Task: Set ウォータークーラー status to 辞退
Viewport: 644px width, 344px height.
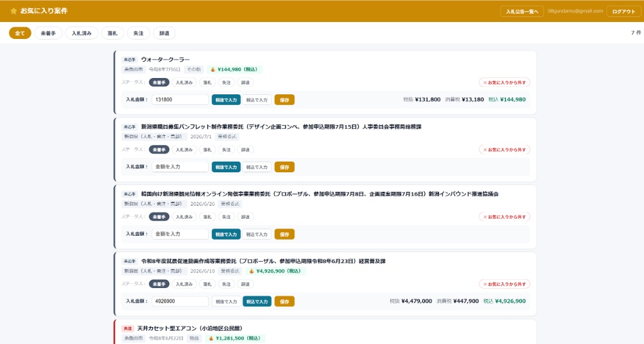Action: pos(245,82)
